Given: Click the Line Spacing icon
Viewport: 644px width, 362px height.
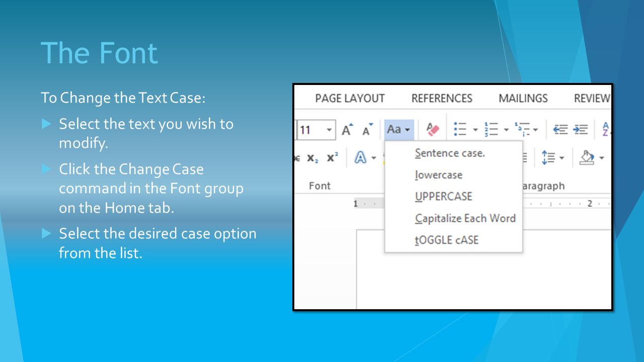Looking at the screenshot, I should (x=548, y=158).
